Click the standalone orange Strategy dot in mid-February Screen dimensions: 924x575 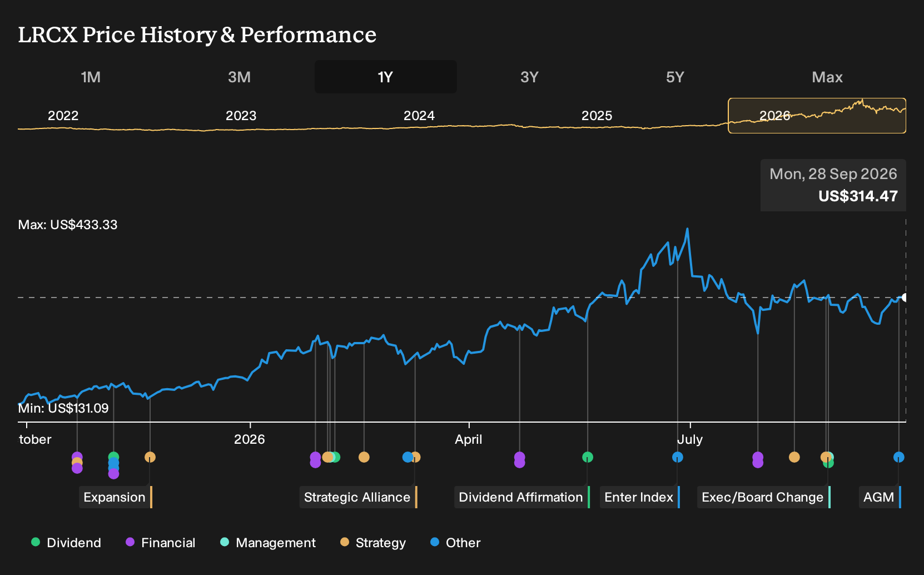click(364, 457)
